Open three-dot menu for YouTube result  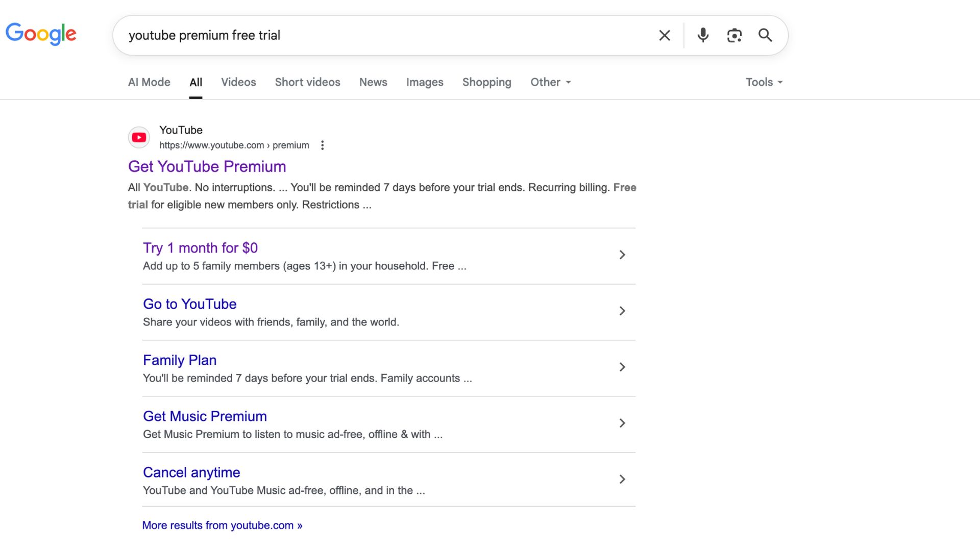coord(322,145)
